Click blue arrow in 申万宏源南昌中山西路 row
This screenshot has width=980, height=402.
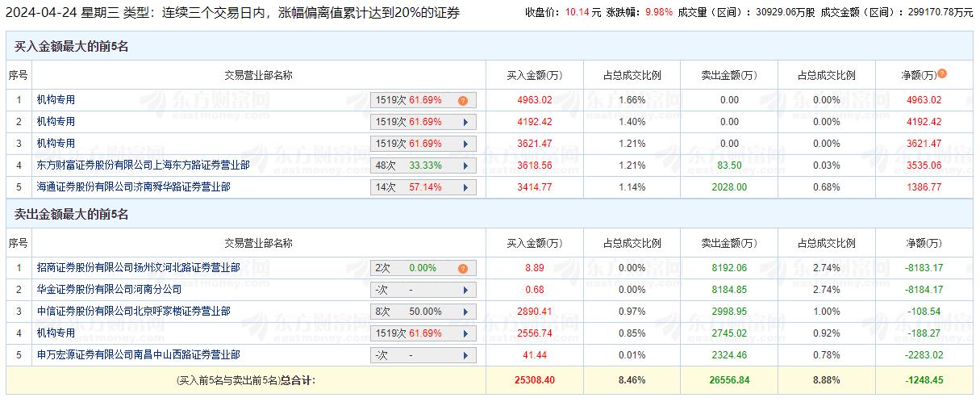[x=465, y=356]
